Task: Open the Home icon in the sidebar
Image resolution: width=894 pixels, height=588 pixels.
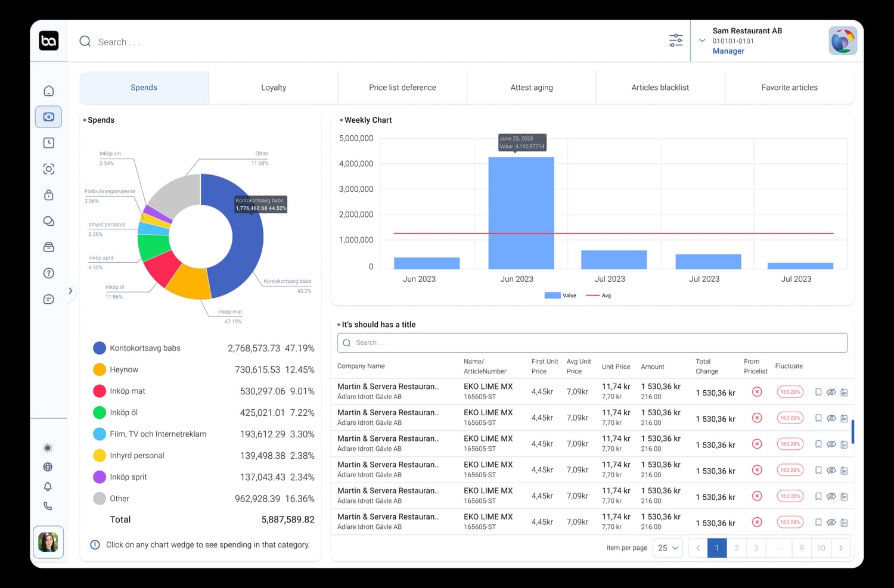Action: pyautogui.click(x=48, y=91)
